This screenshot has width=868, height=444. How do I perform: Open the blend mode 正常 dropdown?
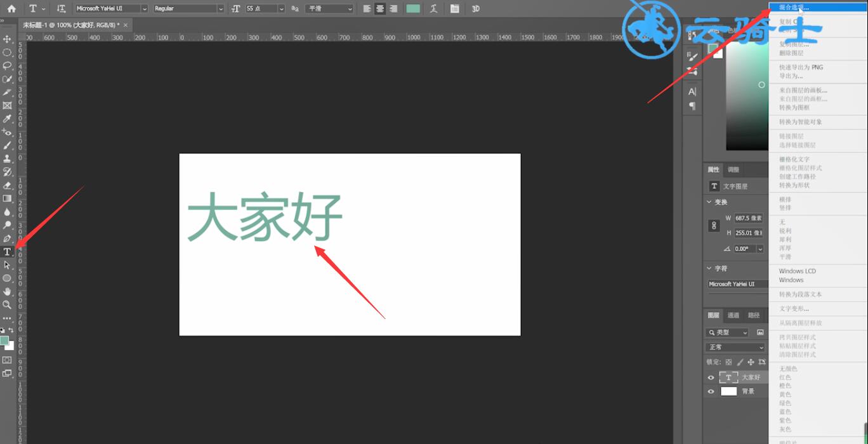tap(736, 347)
